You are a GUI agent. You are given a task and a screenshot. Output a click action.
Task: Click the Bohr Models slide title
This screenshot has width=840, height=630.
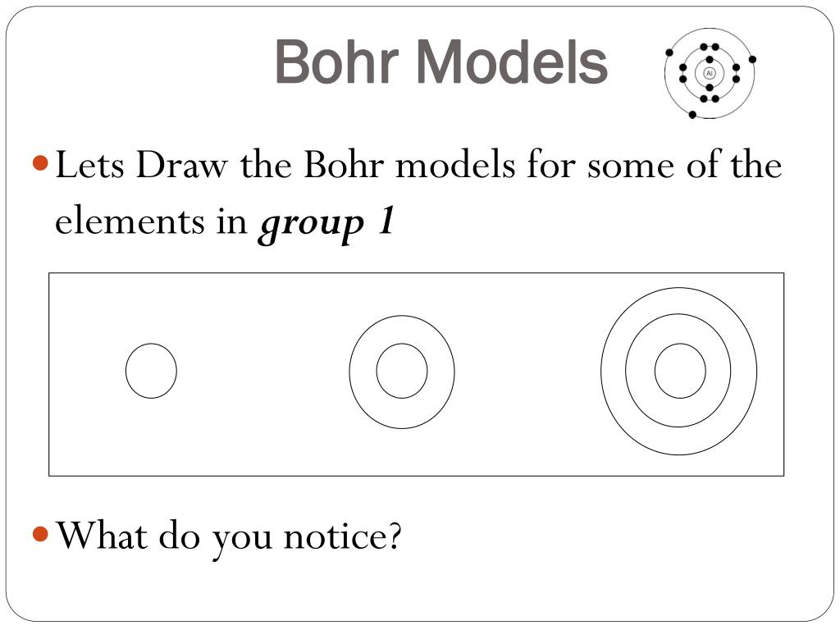coord(441,62)
